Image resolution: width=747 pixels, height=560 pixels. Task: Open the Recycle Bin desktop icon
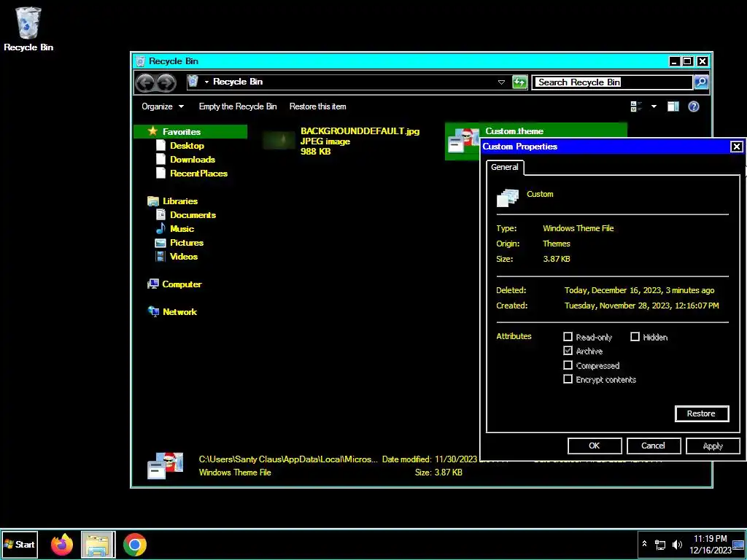pyautogui.click(x=28, y=28)
